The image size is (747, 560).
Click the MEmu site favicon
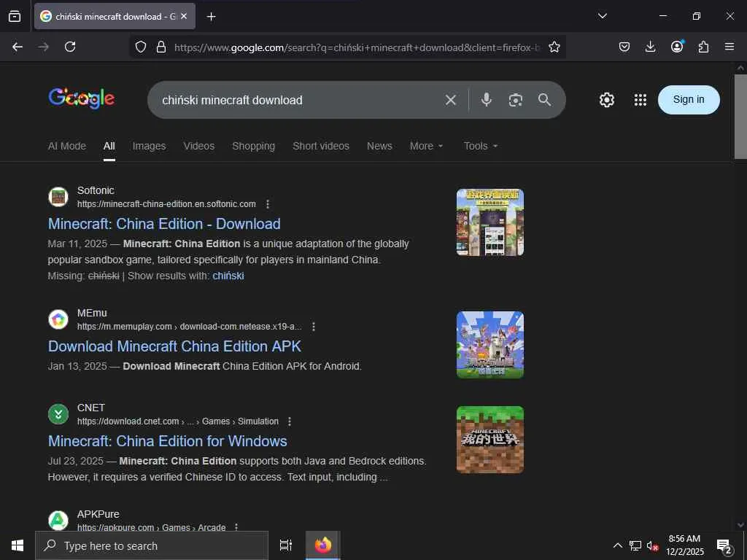click(x=58, y=319)
